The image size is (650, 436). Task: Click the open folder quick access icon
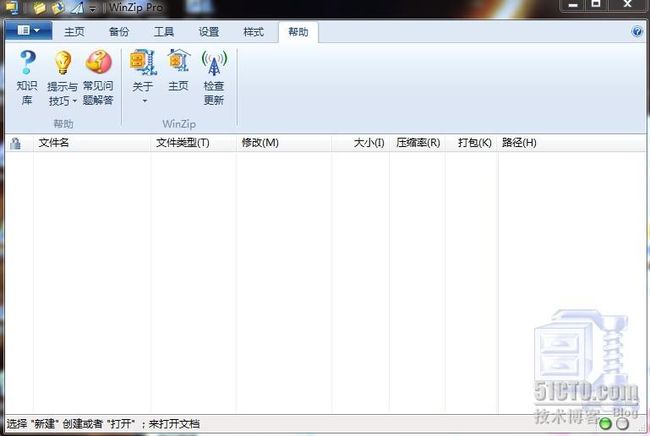pyautogui.click(x=39, y=7)
